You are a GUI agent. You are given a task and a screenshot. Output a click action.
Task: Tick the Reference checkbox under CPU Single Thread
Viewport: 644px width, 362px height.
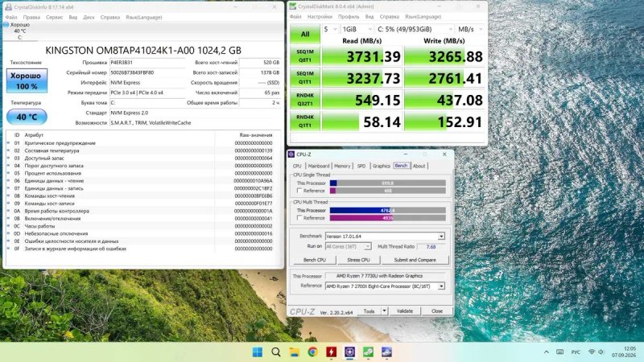click(x=299, y=191)
